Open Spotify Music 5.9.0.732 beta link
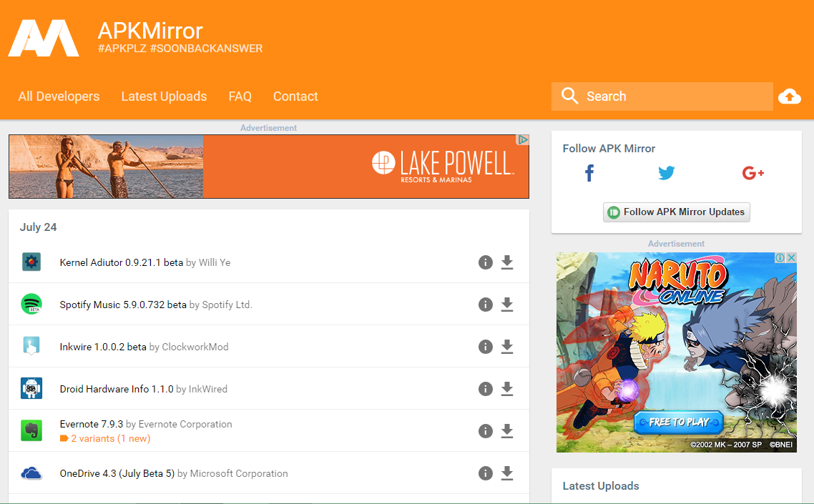The image size is (814, 504). (x=123, y=305)
